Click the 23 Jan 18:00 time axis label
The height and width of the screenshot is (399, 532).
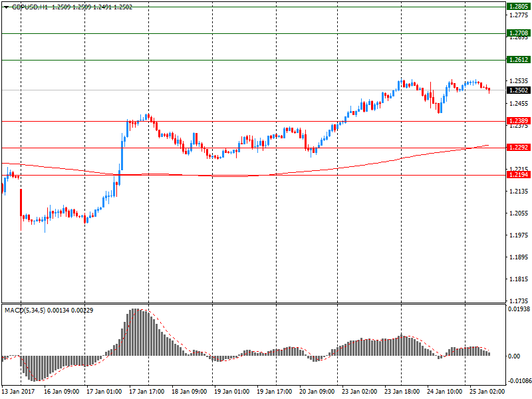click(402, 392)
